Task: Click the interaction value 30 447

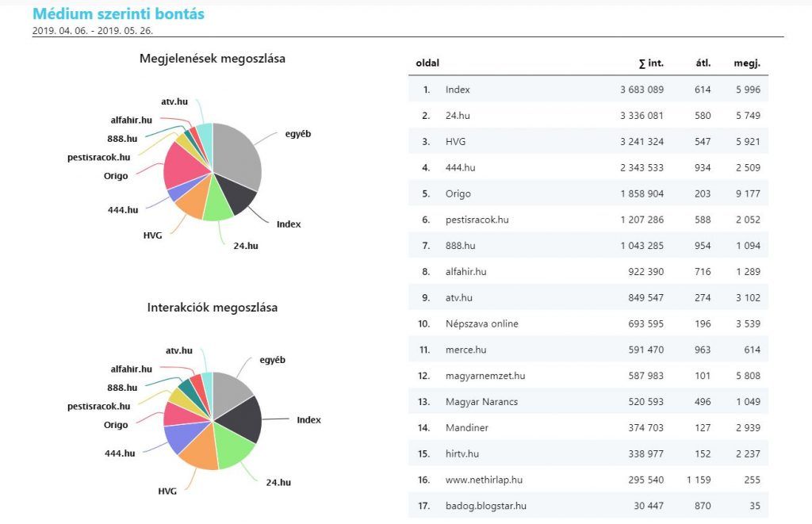Action: pos(649,506)
